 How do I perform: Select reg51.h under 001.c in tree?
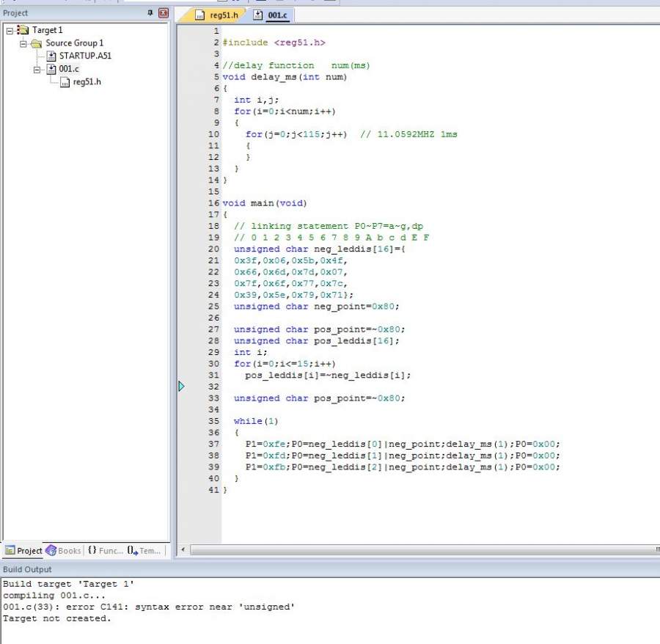tap(87, 81)
